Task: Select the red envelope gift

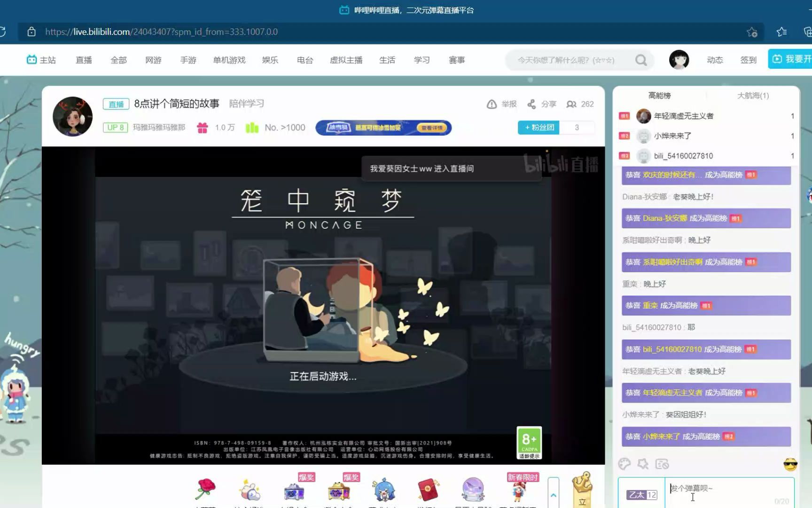Action: pyautogui.click(x=428, y=490)
